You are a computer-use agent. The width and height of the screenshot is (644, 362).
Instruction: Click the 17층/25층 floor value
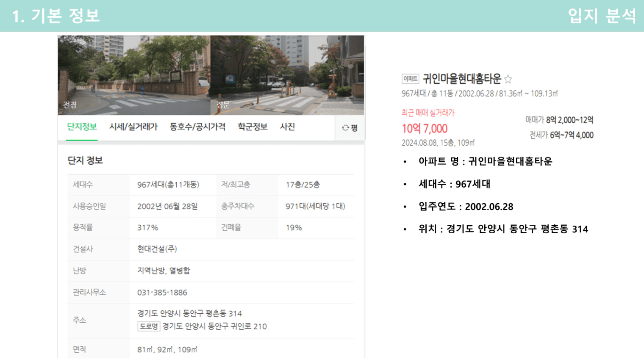(x=303, y=185)
